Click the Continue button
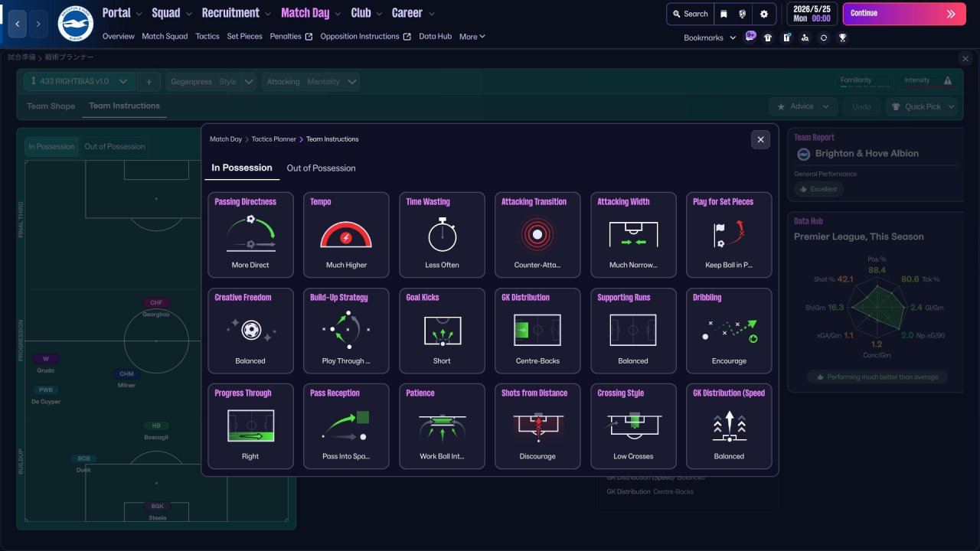The width and height of the screenshot is (980, 551). tap(904, 14)
